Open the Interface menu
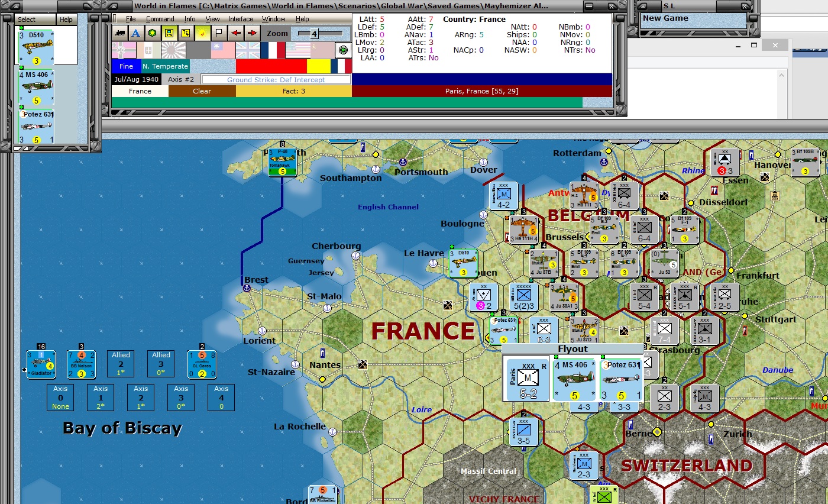This screenshot has width=828, height=504. [241, 20]
